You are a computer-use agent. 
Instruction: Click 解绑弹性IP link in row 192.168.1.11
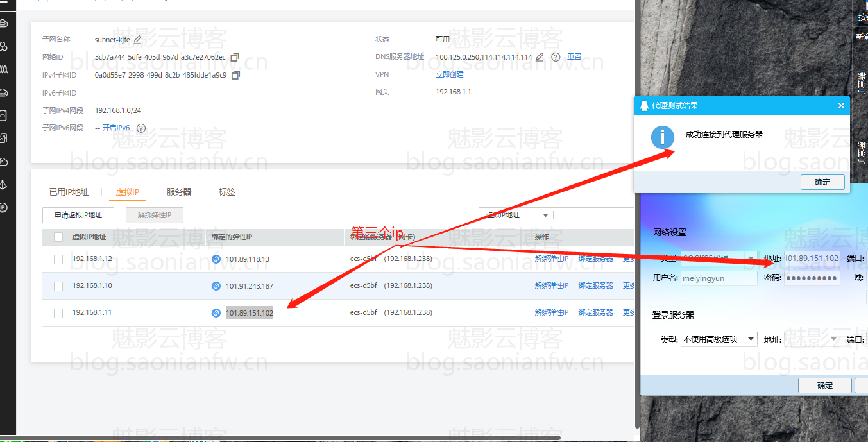click(552, 312)
